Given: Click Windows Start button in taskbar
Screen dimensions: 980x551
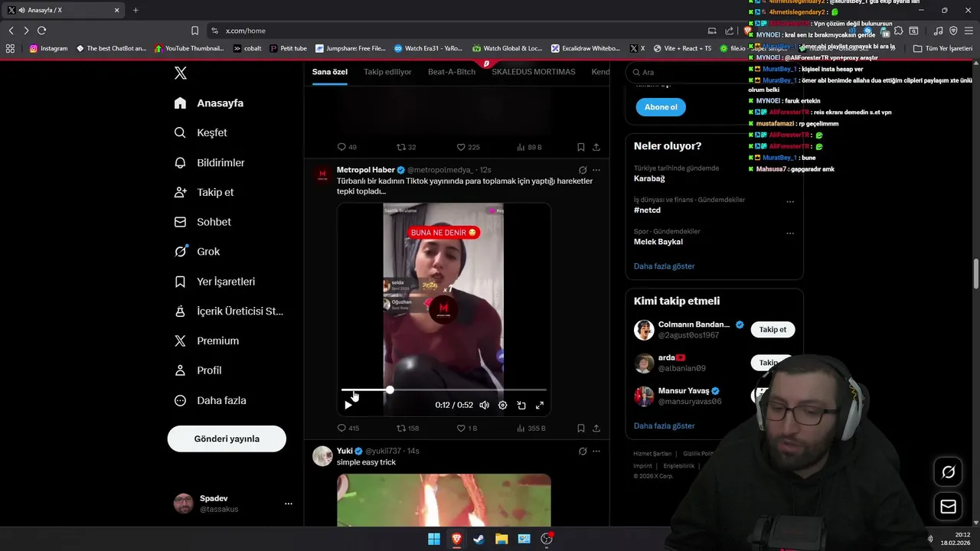Looking at the screenshot, I should 434,539.
